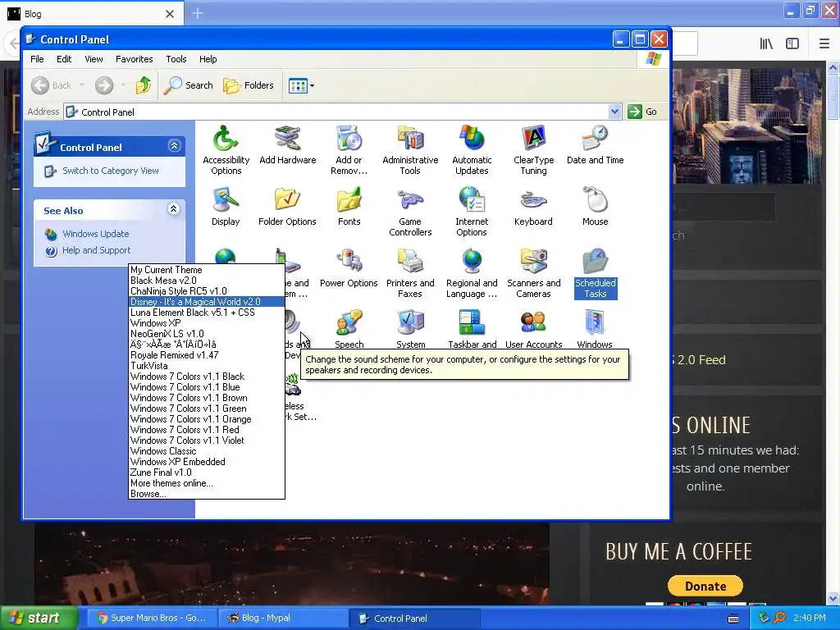Open Display properties icon

[x=226, y=206]
